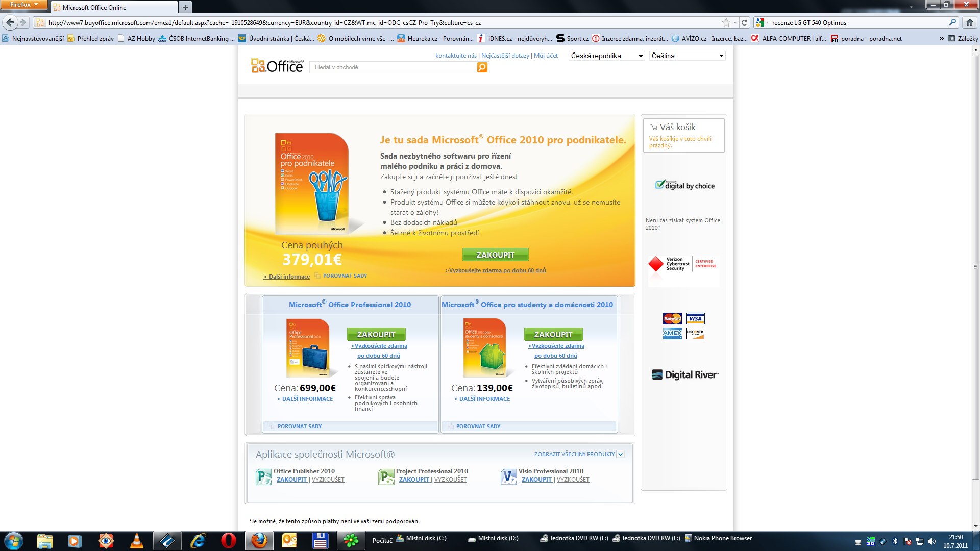Click the Visio Professional 2010 icon
Screen dimensions: 980x551
[x=508, y=477]
